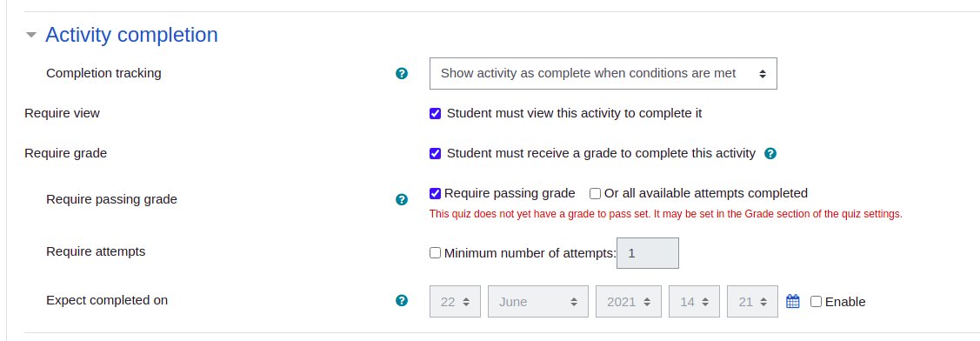Open help icon beside Require grade checkbox
The image size is (980, 341).
pyautogui.click(x=770, y=153)
